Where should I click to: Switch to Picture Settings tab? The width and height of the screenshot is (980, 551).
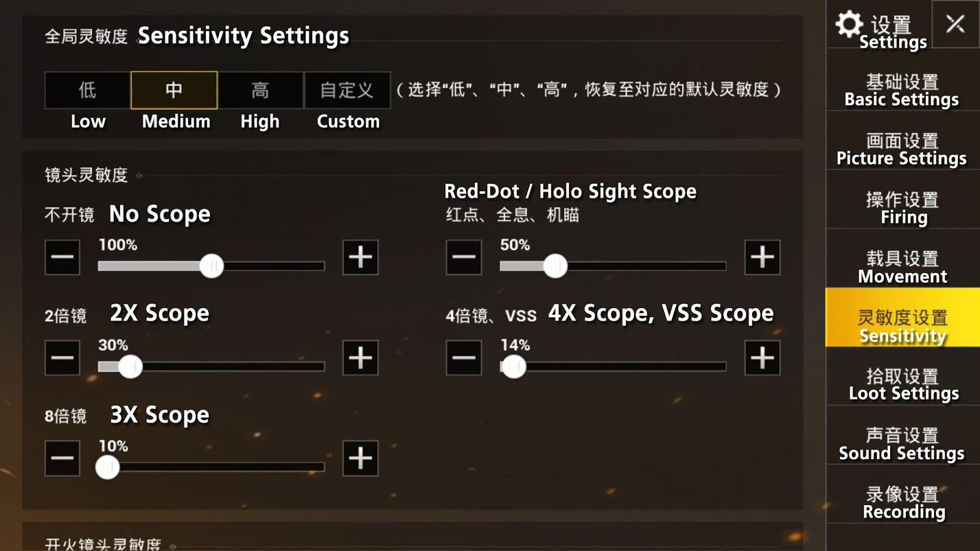coord(902,149)
